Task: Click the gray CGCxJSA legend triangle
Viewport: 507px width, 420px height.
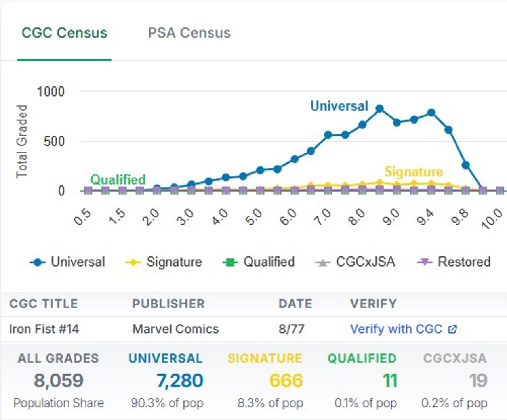Action: [323, 262]
